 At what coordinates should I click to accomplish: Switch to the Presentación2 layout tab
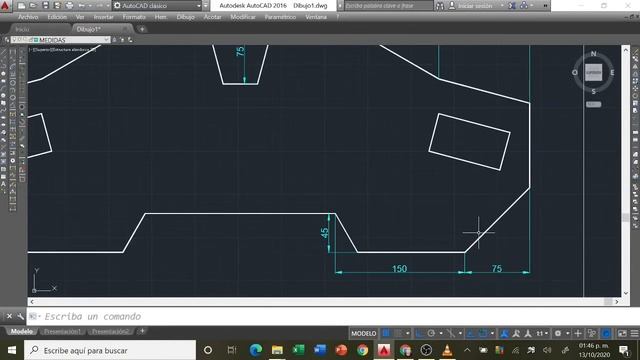point(110,331)
